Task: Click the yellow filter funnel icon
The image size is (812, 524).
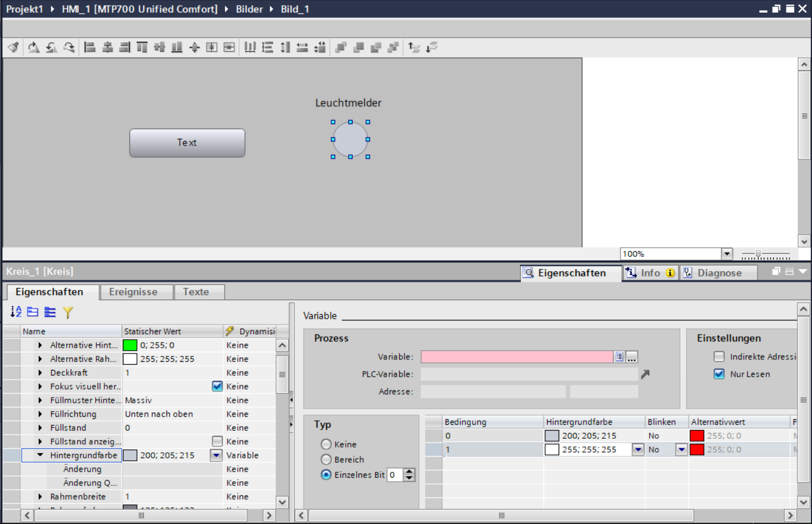Action: (x=68, y=312)
